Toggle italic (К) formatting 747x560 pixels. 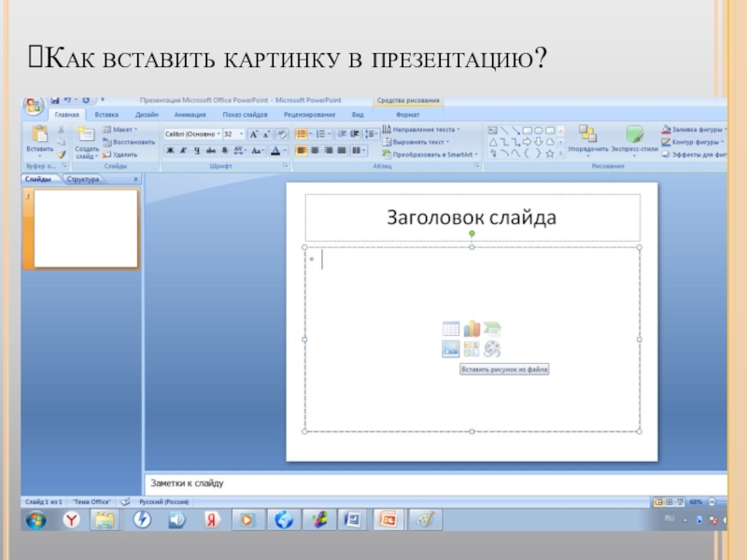click(184, 150)
